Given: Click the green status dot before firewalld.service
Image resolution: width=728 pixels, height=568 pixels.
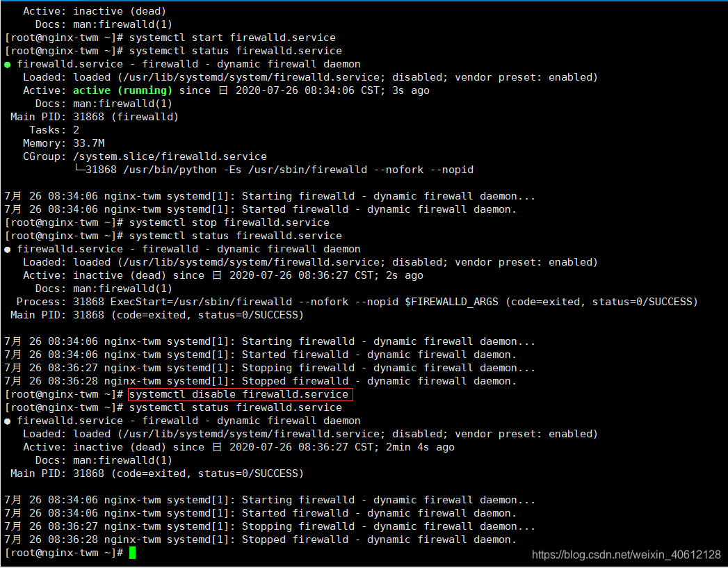Looking at the screenshot, I should (x=8, y=65).
